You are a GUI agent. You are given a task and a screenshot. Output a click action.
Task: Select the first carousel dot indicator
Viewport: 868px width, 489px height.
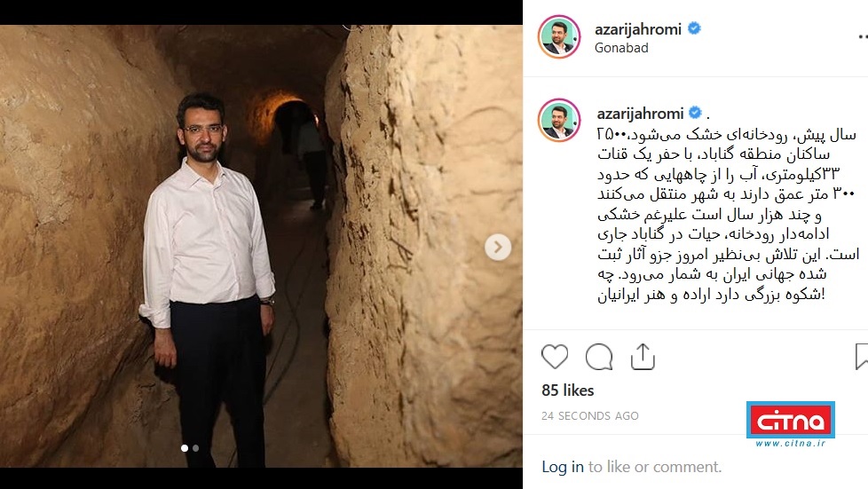tap(185, 448)
